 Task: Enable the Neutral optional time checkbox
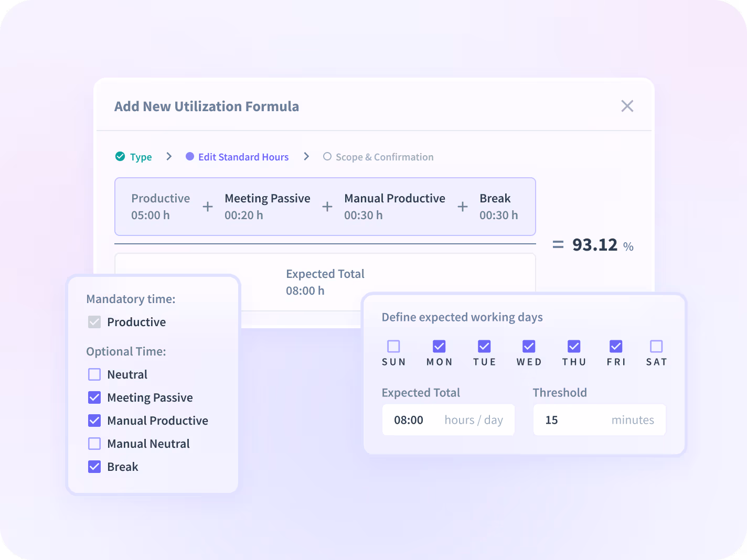[x=94, y=374]
